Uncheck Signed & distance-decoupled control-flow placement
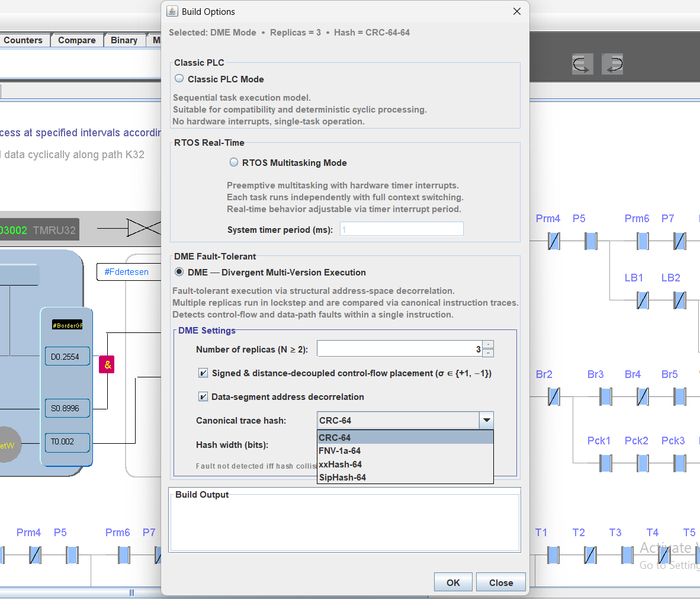Screen dimensions: 700x599 (203, 373)
